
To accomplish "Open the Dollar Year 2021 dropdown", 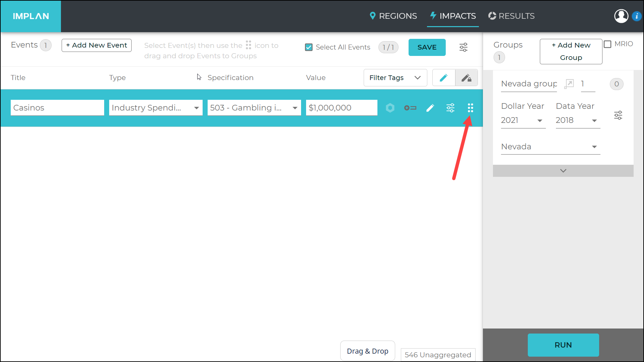I will pos(523,120).
